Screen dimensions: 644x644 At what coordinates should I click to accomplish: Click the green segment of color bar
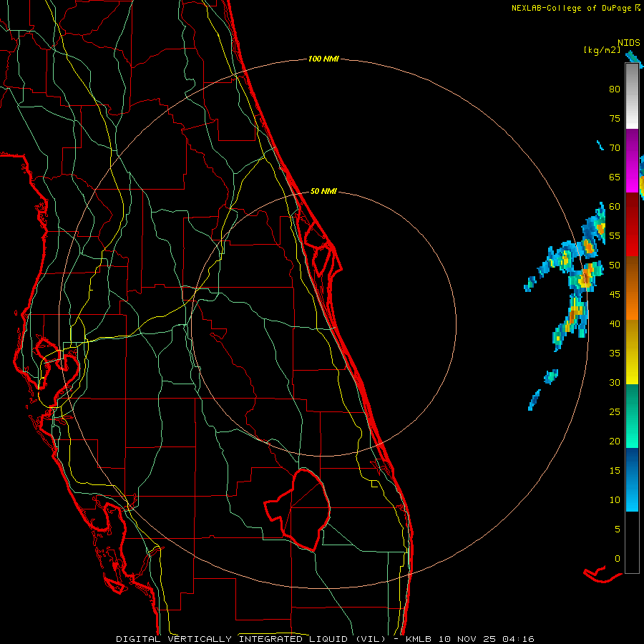coord(632,416)
